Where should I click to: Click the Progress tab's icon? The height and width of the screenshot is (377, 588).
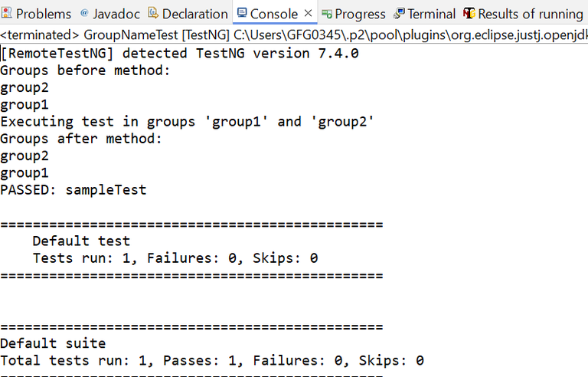click(x=327, y=14)
